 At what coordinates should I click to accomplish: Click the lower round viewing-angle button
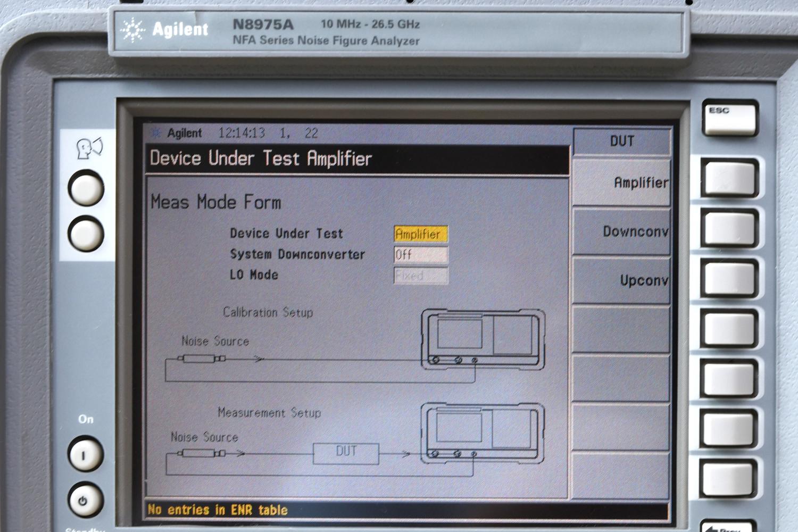point(86,234)
